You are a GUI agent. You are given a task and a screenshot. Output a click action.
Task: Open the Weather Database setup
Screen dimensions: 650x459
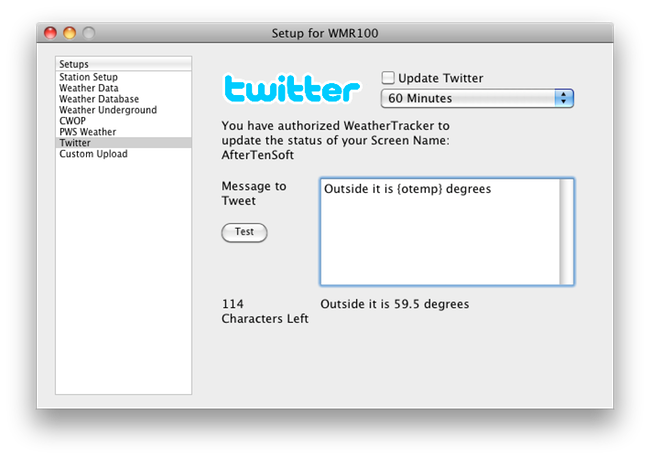click(x=123, y=99)
